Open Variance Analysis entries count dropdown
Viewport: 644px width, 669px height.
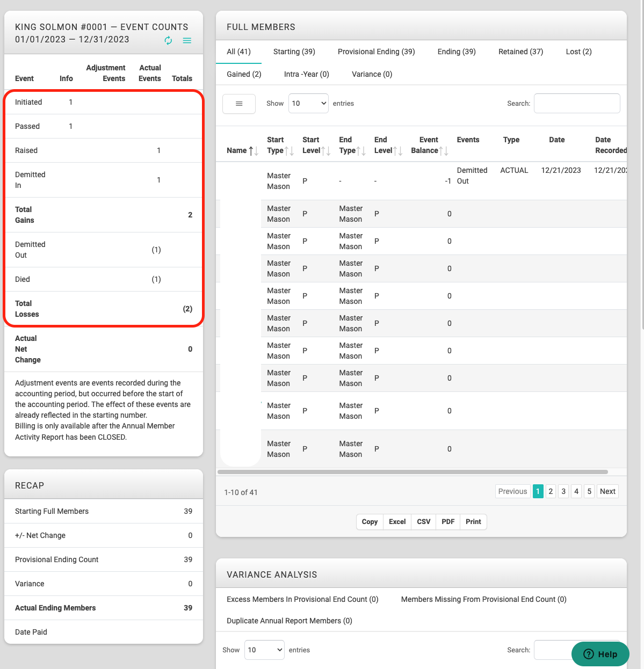tap(264, 650)
